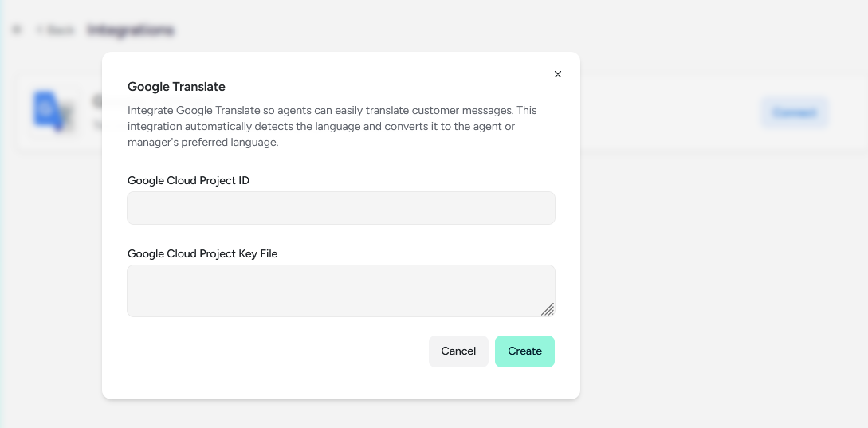
Task: Click the blurred Integrations page heading
Action: tap(131, 30)
